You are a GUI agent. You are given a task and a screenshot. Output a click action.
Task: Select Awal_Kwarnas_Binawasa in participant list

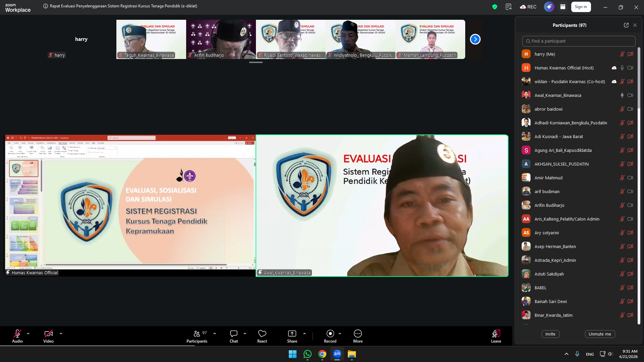click(x=557, y=95)
